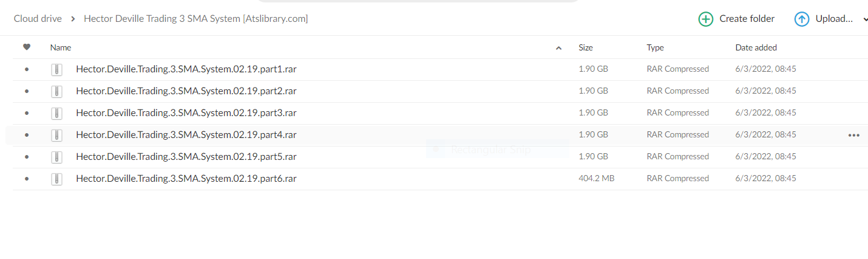The width and height of the screenshot is (868, 259).
Task: Sort files by Size column
Action: [x=586, y=47]
